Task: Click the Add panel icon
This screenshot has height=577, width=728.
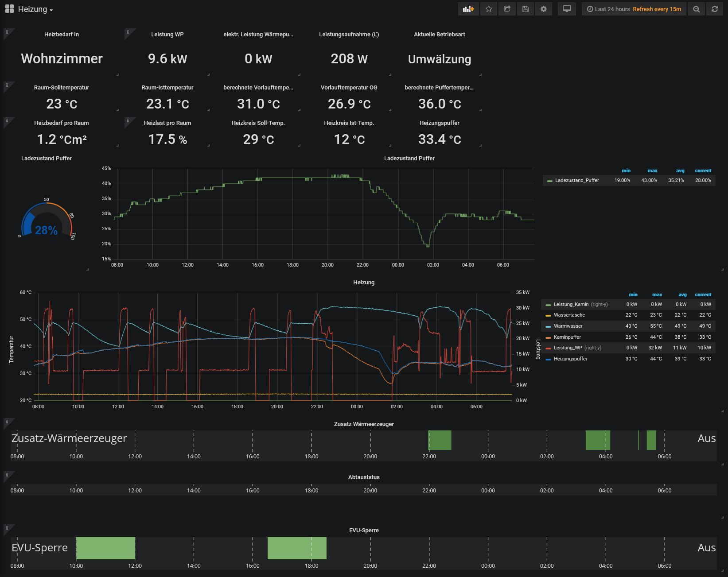Action: coord(468,9)
